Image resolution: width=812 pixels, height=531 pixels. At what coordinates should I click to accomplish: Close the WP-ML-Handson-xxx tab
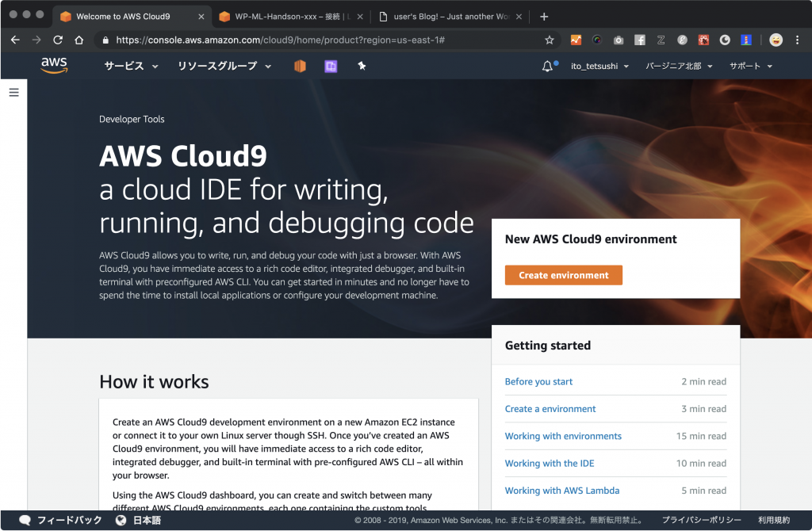click(x=360, y=17)
